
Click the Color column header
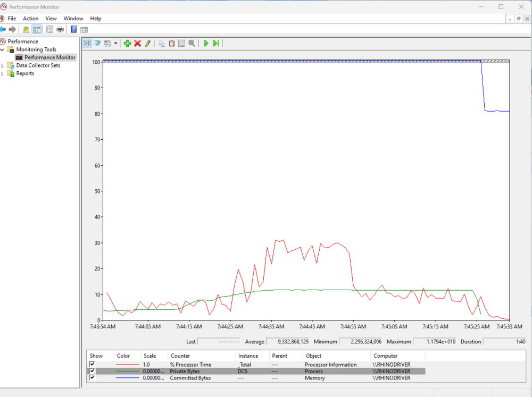point(127,356)
